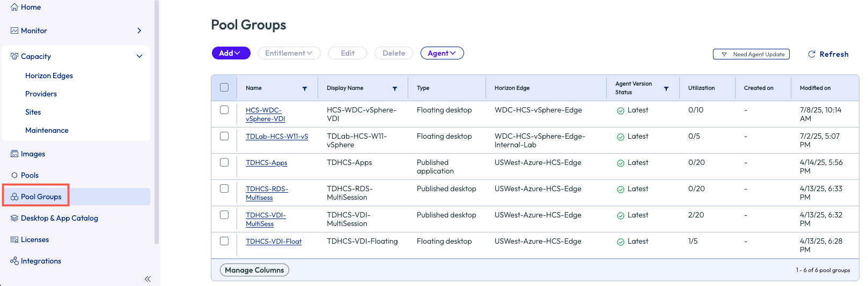Filter the Display Name column
This screenshot has height=286, width=868.
(x=395, y=88)
